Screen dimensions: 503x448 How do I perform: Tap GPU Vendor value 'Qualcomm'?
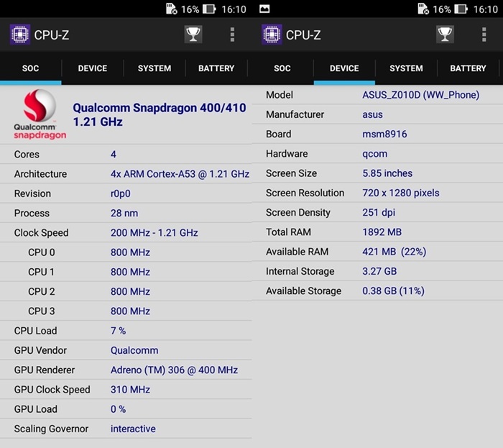[134, 350]
